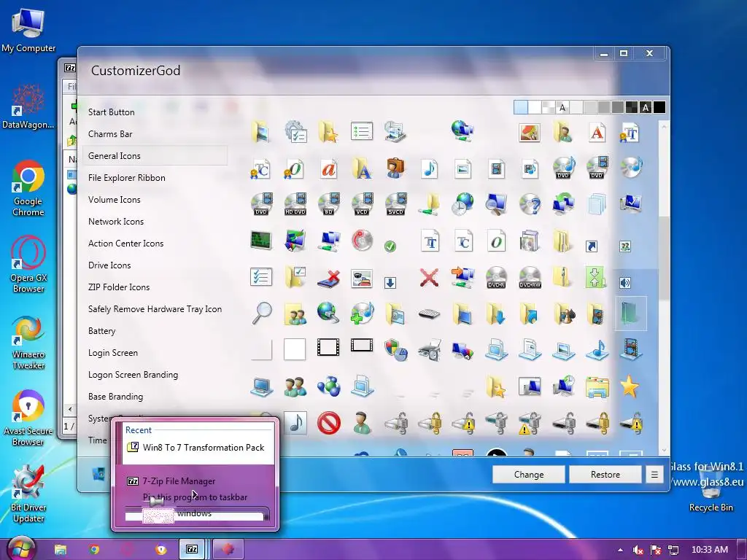The height and width of the screenshot is (560, 747).
Task: Select the red prohibited circle icon
Action: 329,423
